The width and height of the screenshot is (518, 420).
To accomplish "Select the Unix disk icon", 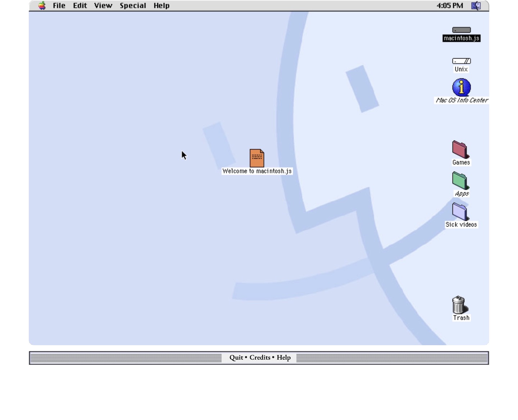I will click(x=462, y=61).
